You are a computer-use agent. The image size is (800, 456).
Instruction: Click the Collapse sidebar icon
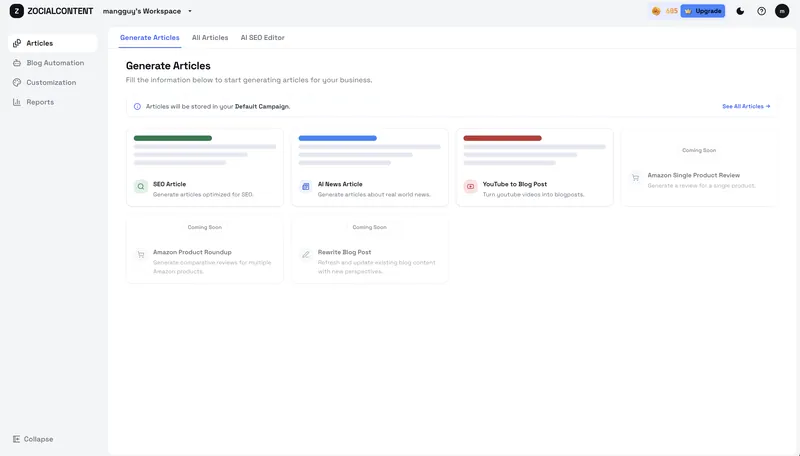16,439
